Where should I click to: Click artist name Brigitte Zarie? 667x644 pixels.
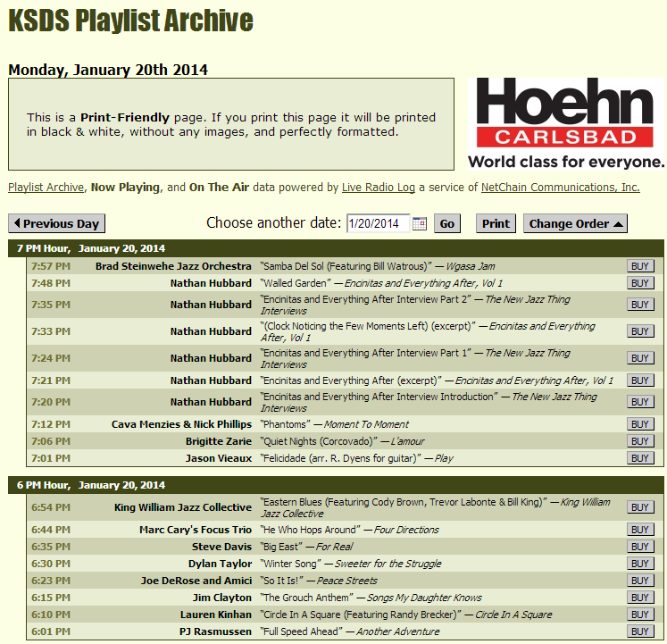coord(219,441)
